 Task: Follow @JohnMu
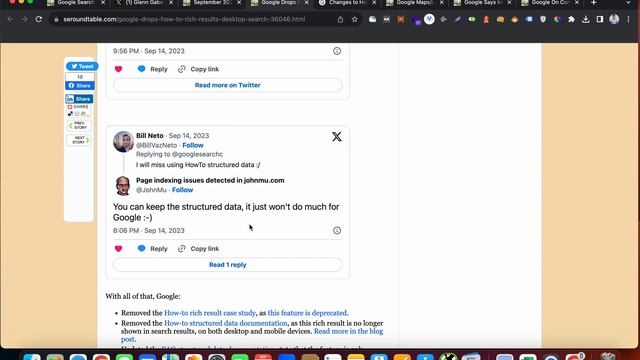coord(182,190)
